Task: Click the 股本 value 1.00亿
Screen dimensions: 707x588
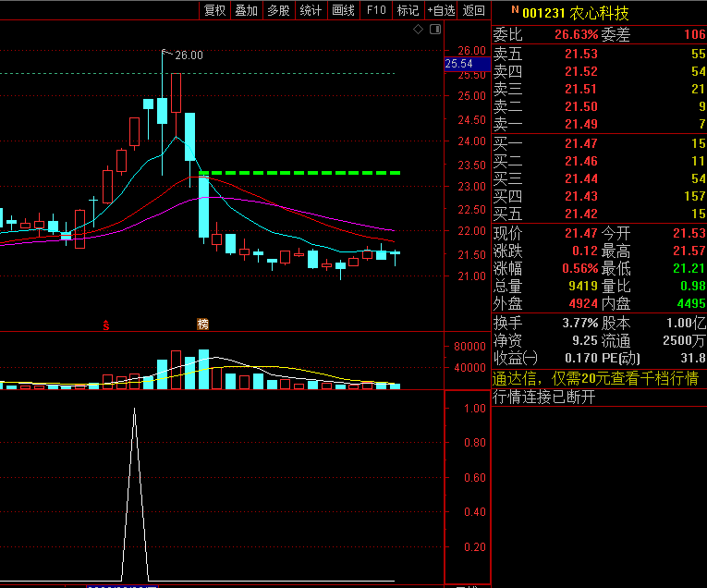Action: pos(687,324)
